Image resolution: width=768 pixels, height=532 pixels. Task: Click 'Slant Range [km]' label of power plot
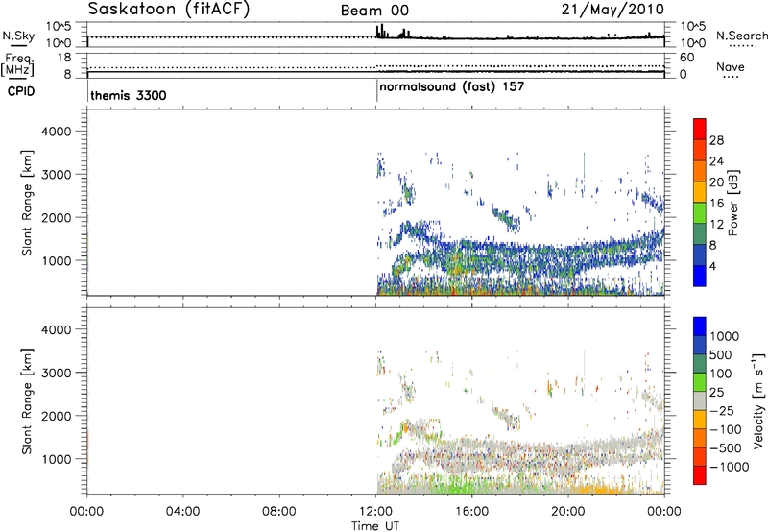[27, 203]
